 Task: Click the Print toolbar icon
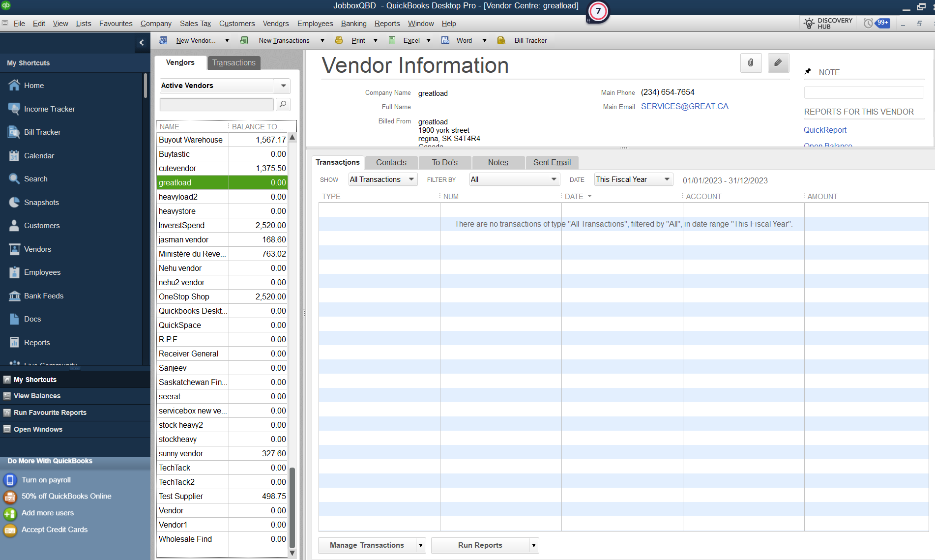[x=339, y=40]
